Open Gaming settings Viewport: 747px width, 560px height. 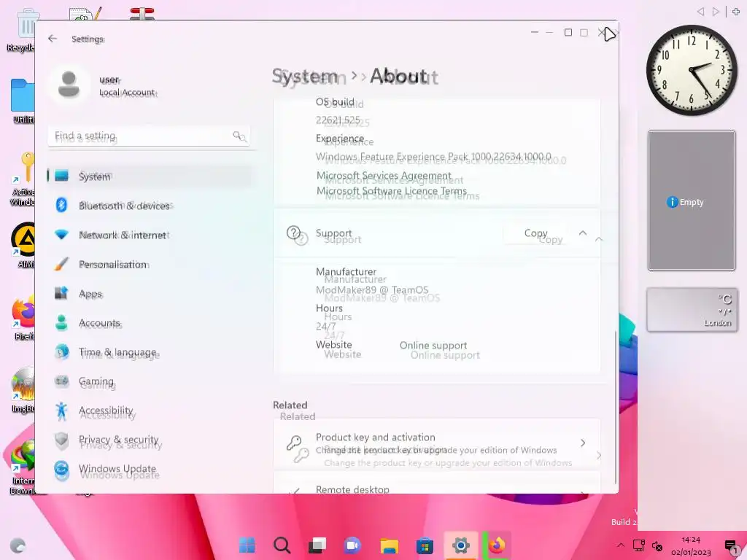point(149,381)
